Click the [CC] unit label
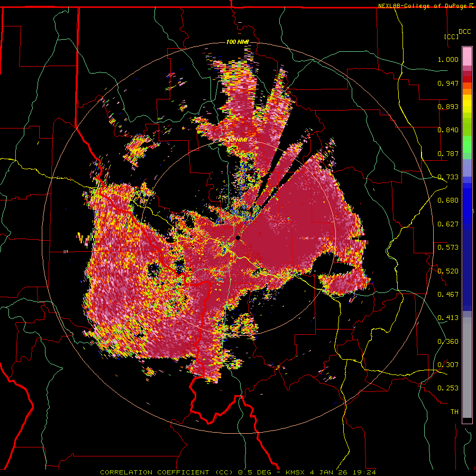 coord(452,36)
